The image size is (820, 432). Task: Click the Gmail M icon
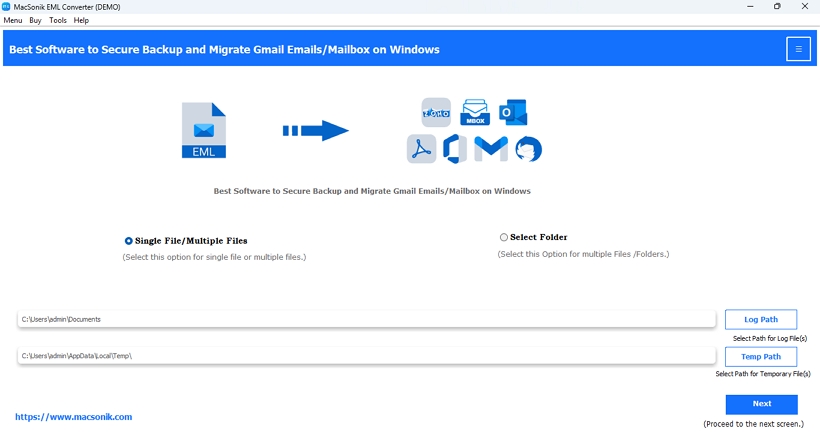(491, 149)
